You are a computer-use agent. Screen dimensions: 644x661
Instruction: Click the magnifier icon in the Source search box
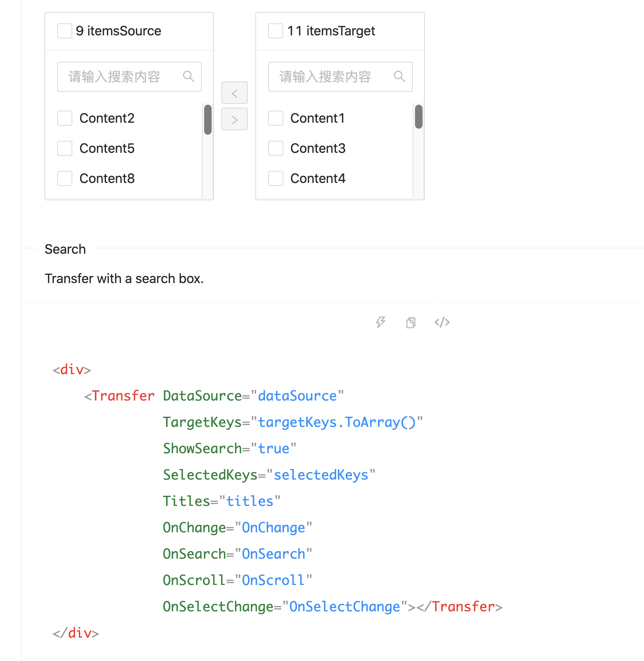coord(189,76)
